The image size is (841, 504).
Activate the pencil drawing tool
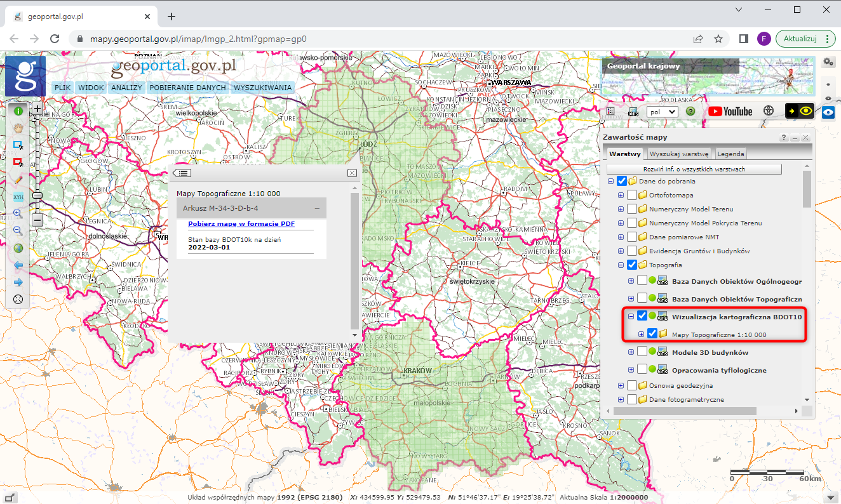coord(18,180)
